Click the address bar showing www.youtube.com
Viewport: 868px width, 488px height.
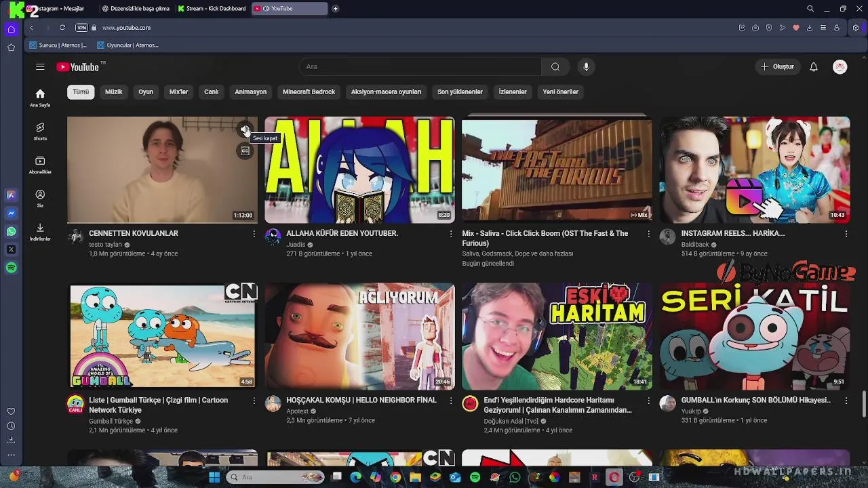click(126, 28)
